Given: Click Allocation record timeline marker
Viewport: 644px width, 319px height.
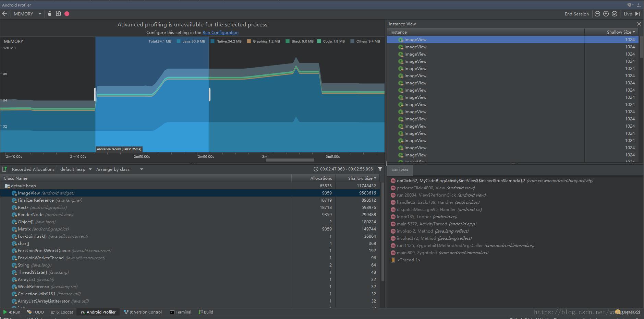Looking at the screenshot, I should point(119,149).
